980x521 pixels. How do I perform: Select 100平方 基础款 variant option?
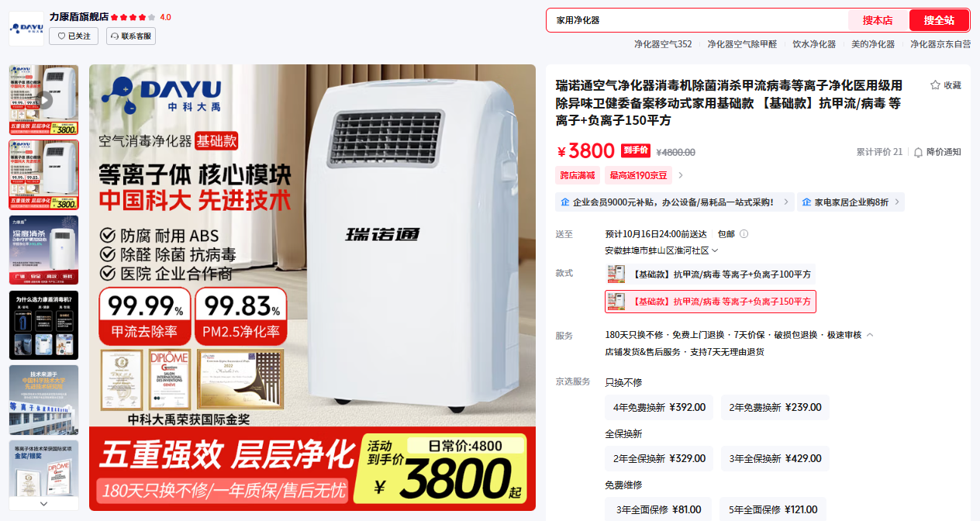tap(710, 274)
